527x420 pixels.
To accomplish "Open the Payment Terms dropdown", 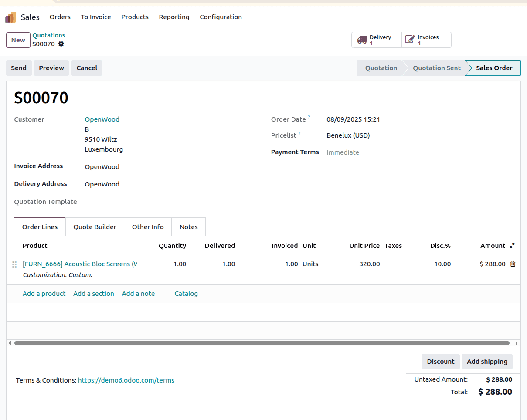I will pos(343,152).
